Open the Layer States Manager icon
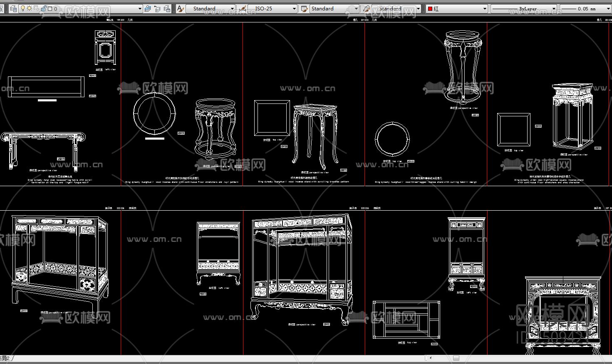The width and height of the screenshot is (612, 364). (167, 8)
